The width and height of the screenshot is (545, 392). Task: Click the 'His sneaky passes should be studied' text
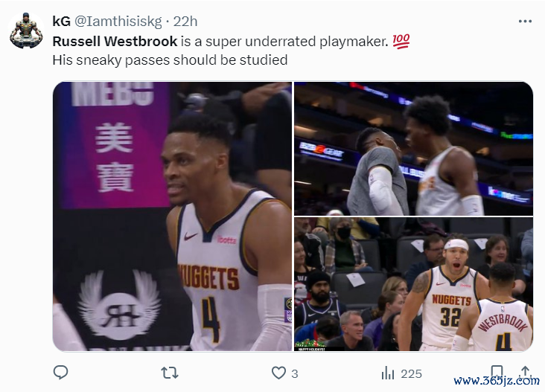[x=170, y=60]
